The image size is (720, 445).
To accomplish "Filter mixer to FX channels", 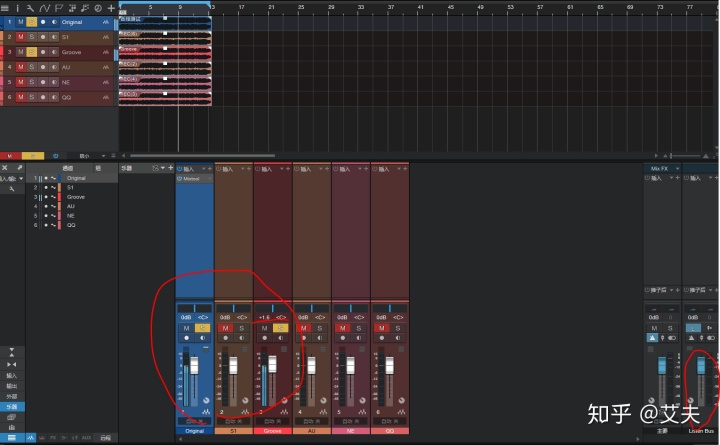I will (x=53, y=438).
